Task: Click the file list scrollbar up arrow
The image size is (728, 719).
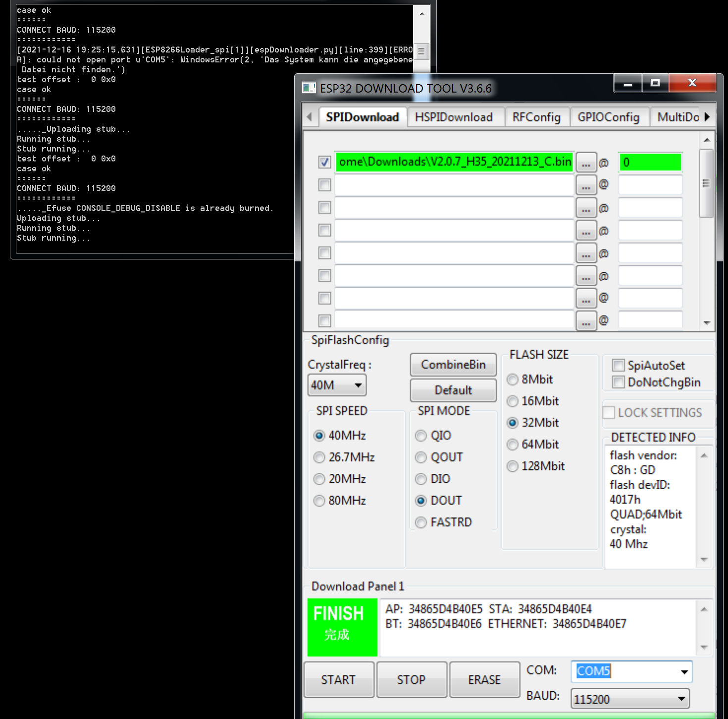Action: pyautogui.click(x=707, y=140)
